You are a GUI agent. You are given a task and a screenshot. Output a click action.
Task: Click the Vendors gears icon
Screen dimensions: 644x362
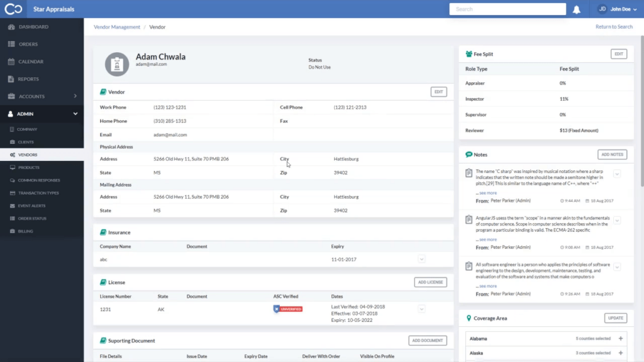pyautogui.click(x=13, y=155)
